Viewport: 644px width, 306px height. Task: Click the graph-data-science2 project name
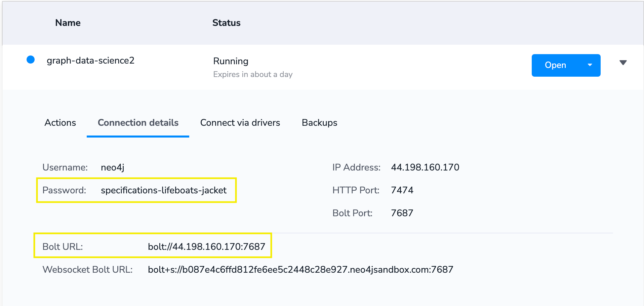(x=90, y=61)
